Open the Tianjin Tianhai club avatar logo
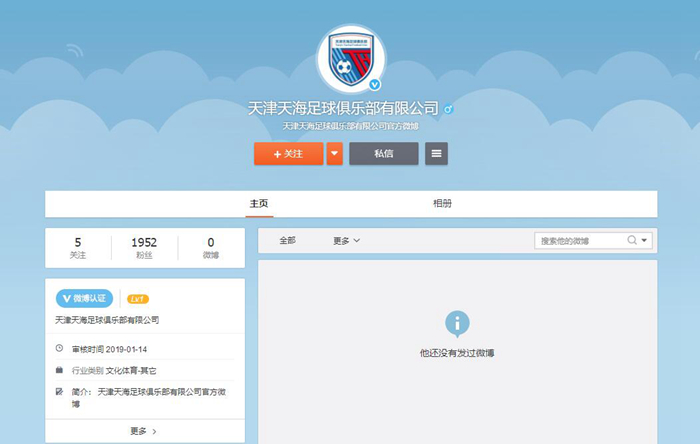This screenshot has width=700, height=444. tap(351, 59)
